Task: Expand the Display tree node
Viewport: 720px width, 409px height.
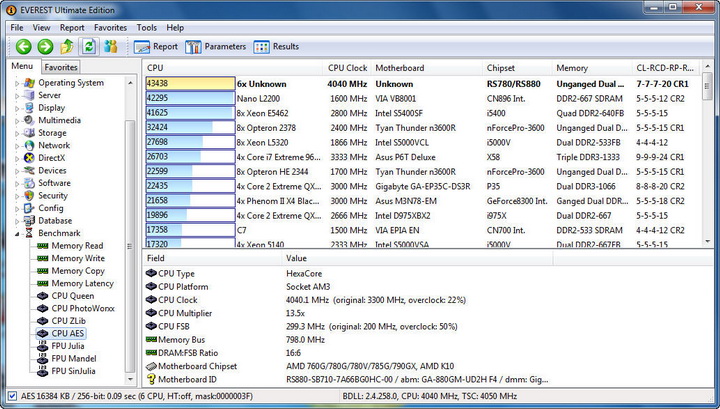Action: 17,108
